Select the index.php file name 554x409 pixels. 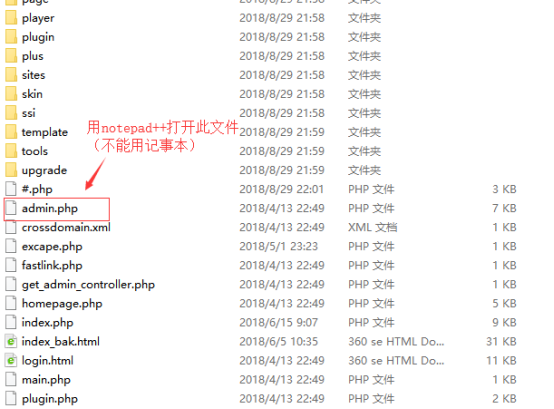click(x=47, y=323)
